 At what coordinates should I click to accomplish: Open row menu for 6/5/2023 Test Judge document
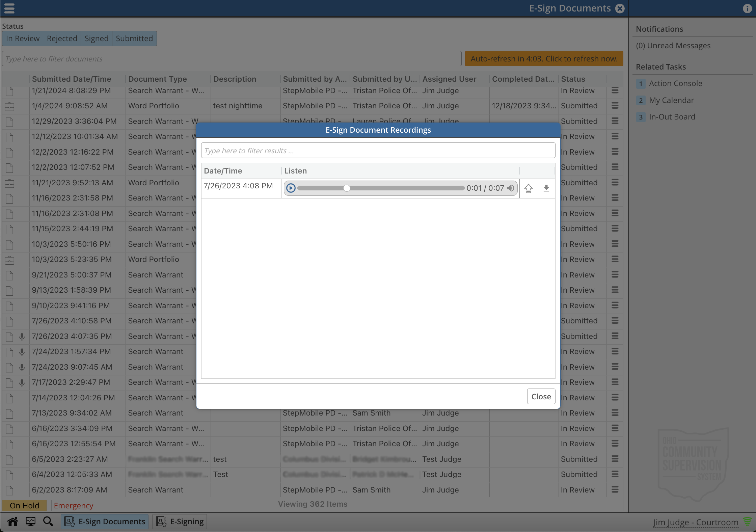pos(615,459)
